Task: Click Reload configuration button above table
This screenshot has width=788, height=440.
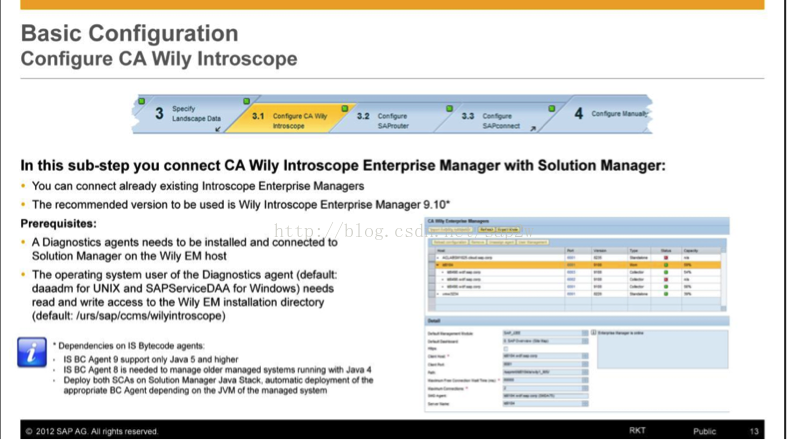Action: [450, 242]
